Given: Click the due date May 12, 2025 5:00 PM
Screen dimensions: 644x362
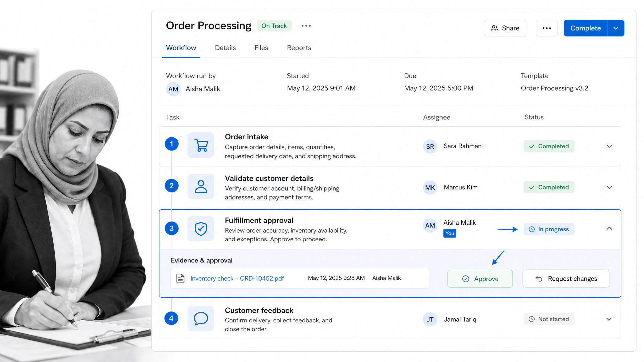Looking at the screenshot, I should point(439,88).
